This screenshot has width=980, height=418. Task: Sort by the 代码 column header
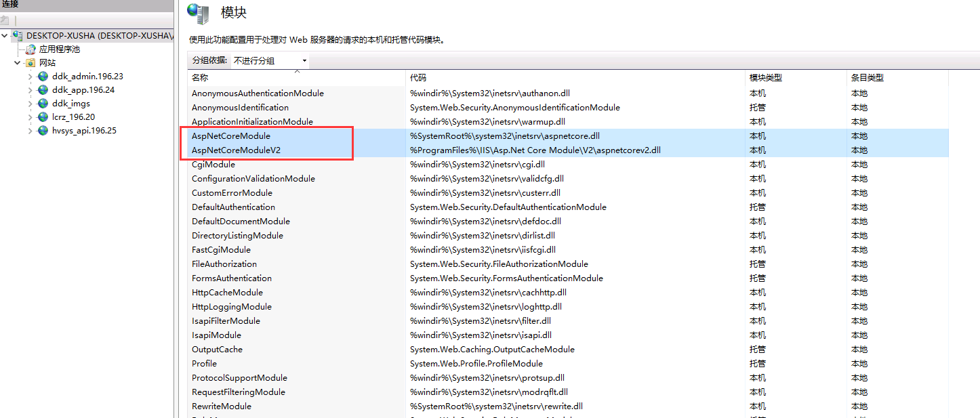point(575,78)
